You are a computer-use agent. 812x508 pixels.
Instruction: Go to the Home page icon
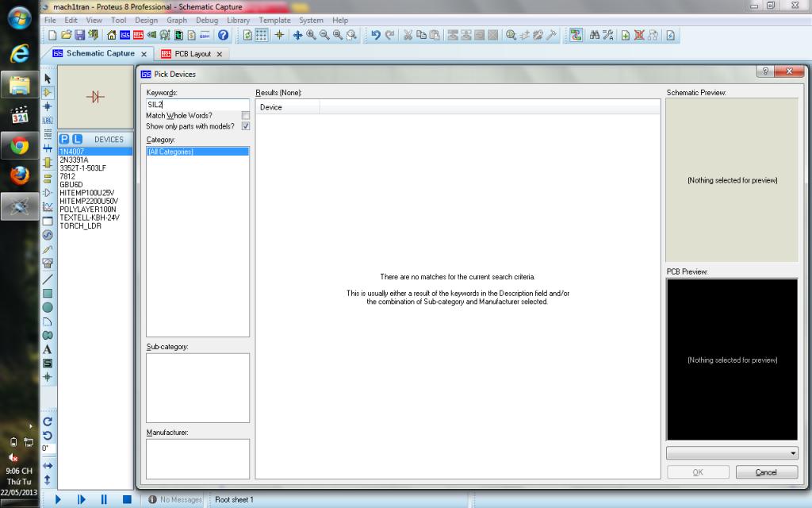point(111,35)
